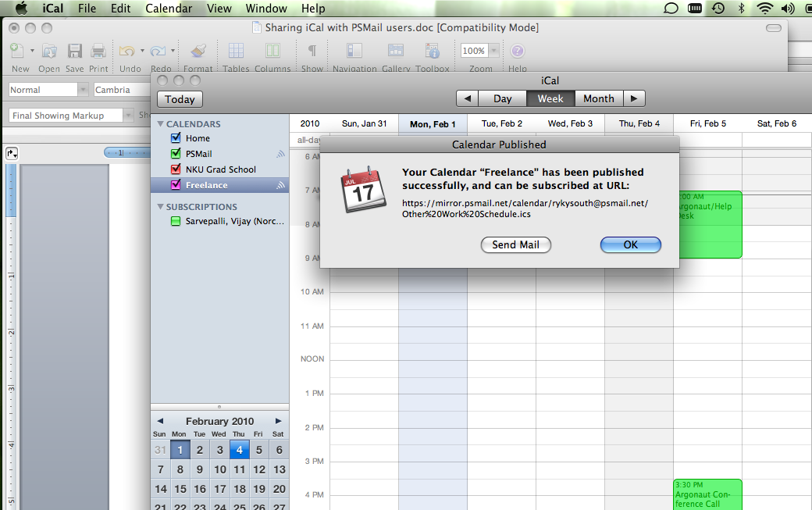Viewport: 812px width, 510px height.
Task: Go to previous month in mini calendar
Action: point(160,421)
